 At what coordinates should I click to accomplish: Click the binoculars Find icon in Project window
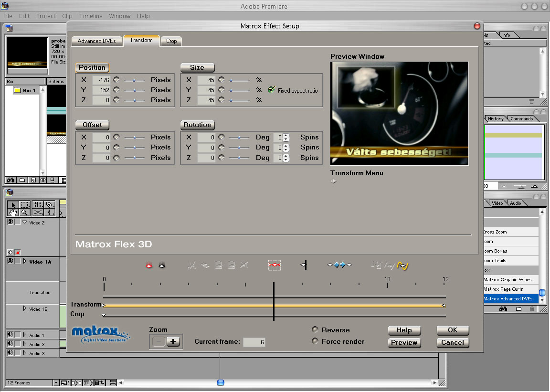[11, 180]
